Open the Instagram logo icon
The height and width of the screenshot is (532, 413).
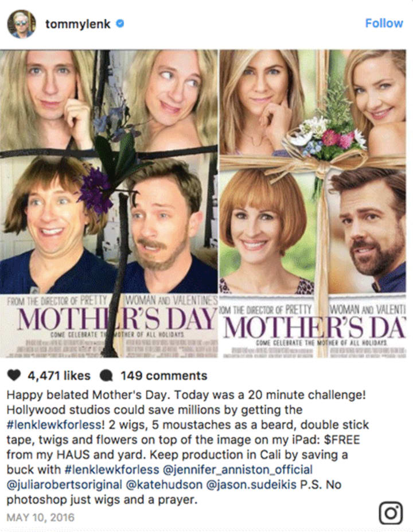coord(391,512)
